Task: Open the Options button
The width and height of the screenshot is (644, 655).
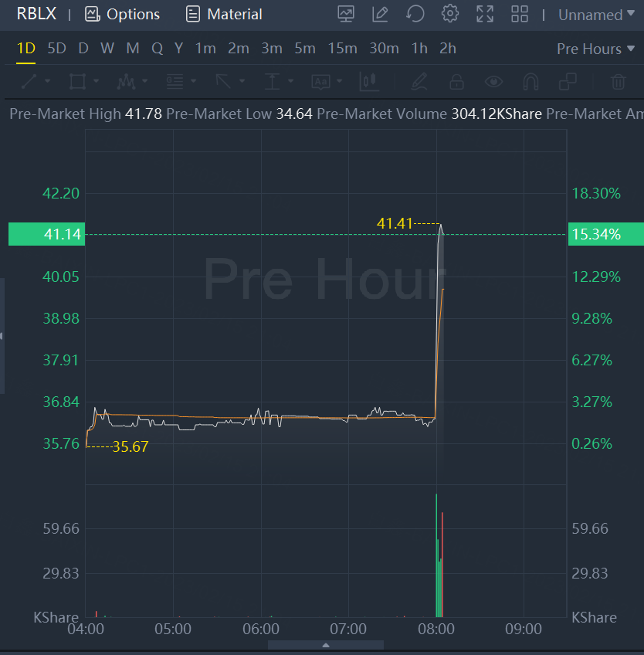Action: tap(122, 14)
